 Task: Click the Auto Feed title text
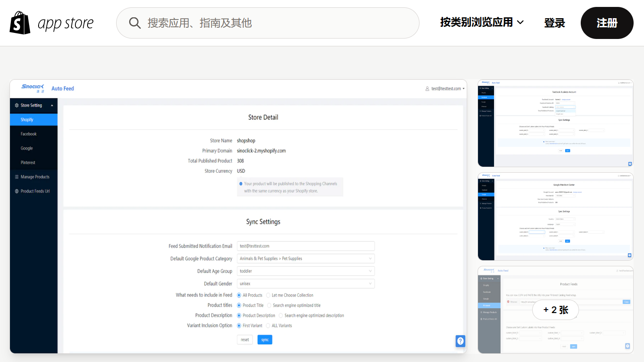63,88
